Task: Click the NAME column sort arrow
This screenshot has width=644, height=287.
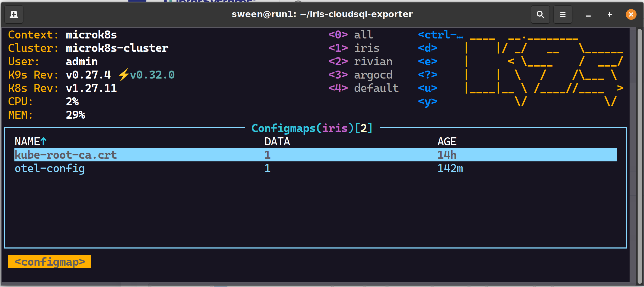Action: (44, 141)
